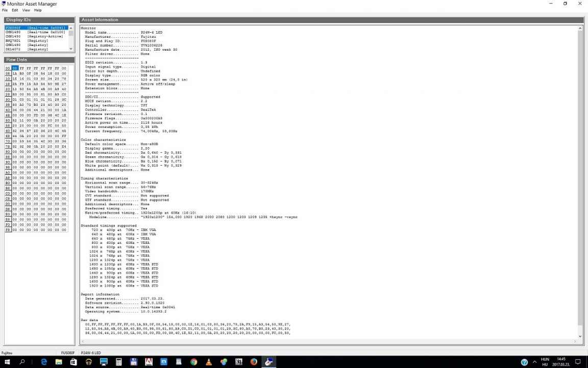Open colorful circles app in taskbar
This screenshot has width=588, height=368.
pyautogui.click(x=224, y=362)
